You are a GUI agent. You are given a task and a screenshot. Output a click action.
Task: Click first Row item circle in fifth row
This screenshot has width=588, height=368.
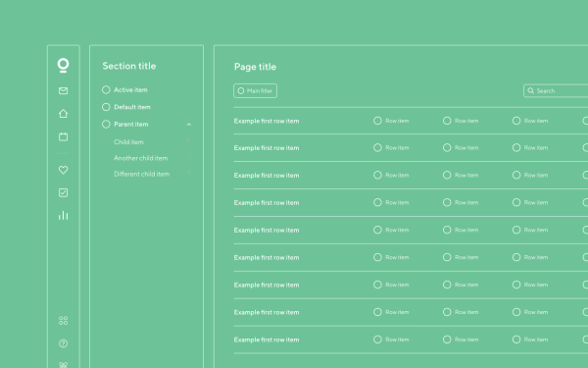tap(377, 230)
